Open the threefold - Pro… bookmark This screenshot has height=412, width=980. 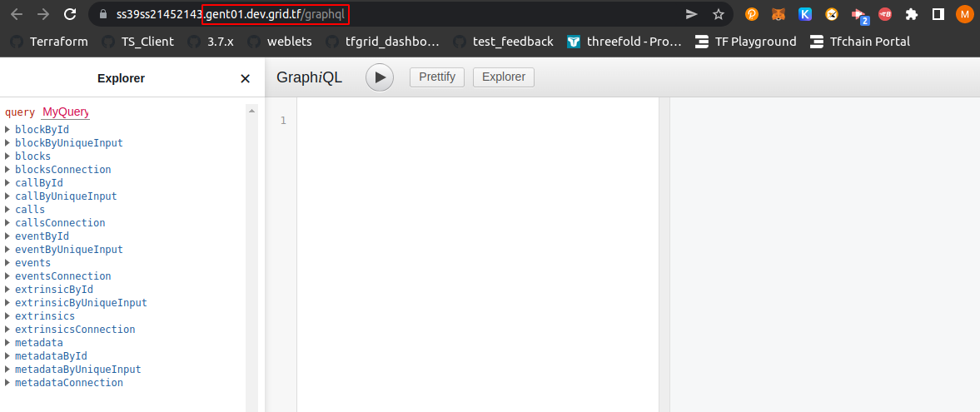[x=624, y=42]
